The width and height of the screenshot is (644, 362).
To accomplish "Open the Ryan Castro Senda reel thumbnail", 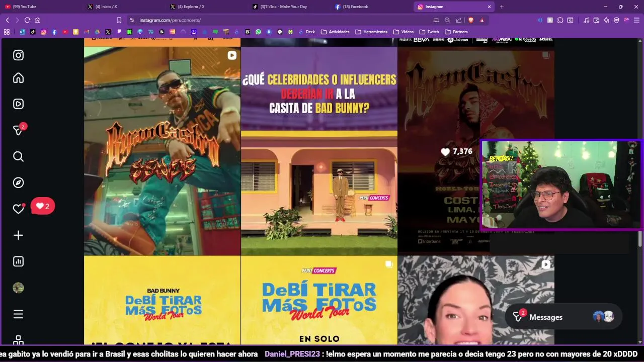I will click(162, 151).
